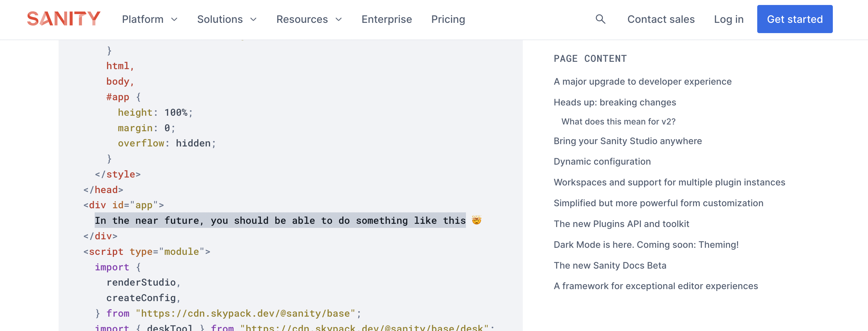The width and height of the screenshot is (868, 331).
Task: Open 'A major upgrade to developer experience'
Action: [x=642, y=81]
